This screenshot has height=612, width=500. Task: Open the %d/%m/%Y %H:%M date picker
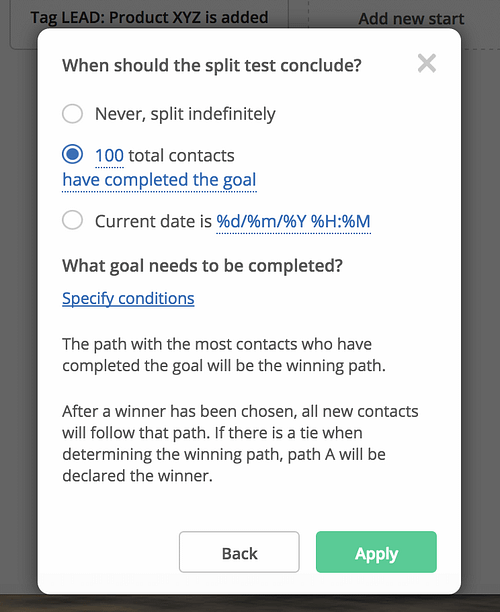pyautogui.click(x=293, y=221)
